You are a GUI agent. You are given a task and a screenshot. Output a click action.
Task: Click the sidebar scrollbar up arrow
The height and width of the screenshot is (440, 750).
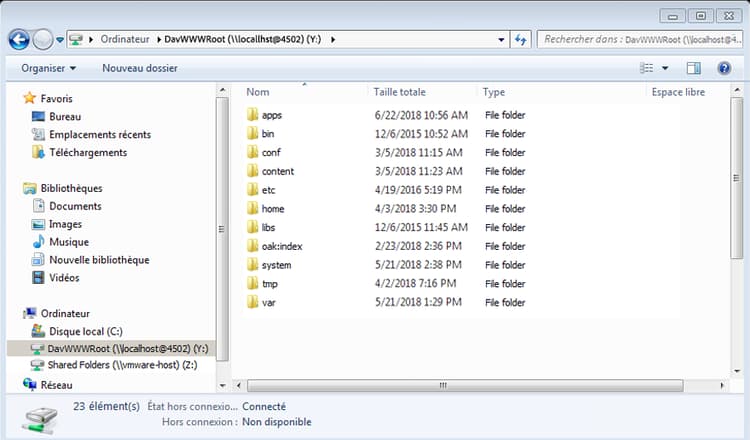click(x=222, y=90)
